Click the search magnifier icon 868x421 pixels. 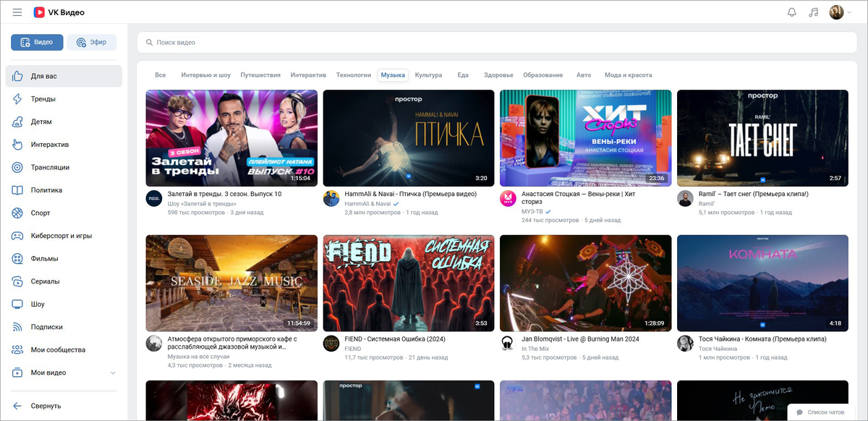click(x=149, y=43)
